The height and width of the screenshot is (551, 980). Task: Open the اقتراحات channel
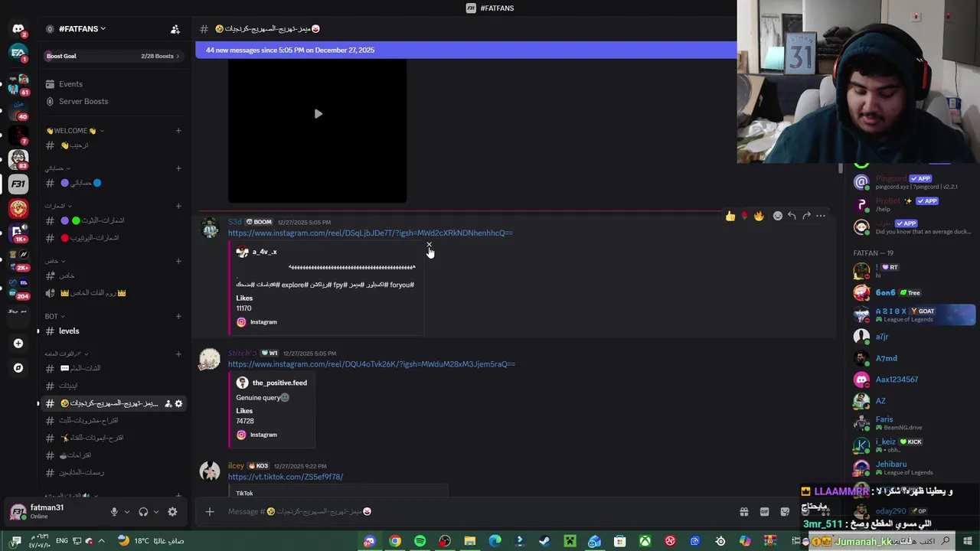coord(113,455)
